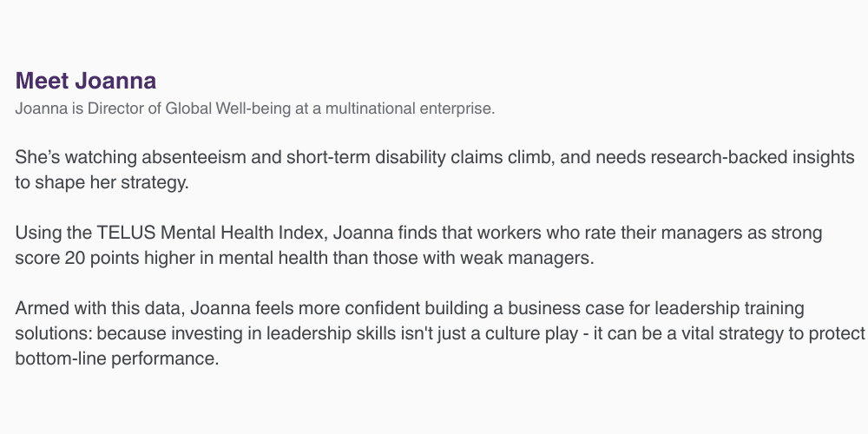Click the line "to shape her strategy."
Image resolution: width=868 pixels, height=434 pixels.
[102, 182]
